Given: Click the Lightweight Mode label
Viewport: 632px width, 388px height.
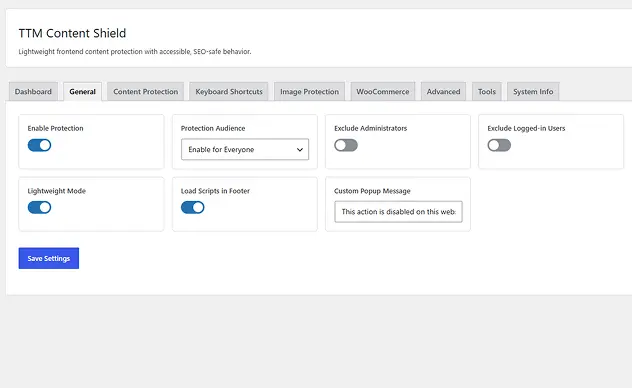Looking at the screenshot, I should (x=56, y=191).
